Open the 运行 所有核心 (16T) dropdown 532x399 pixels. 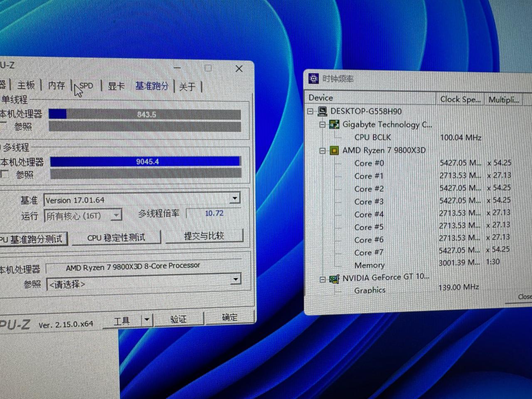pos(117,215)
